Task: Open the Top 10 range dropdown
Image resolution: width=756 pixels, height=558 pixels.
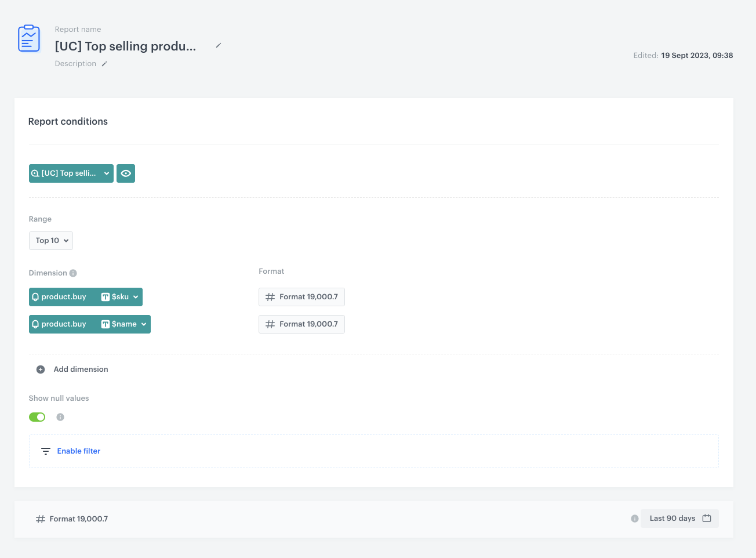Action: pyautogui.click(x=51, y=241)
